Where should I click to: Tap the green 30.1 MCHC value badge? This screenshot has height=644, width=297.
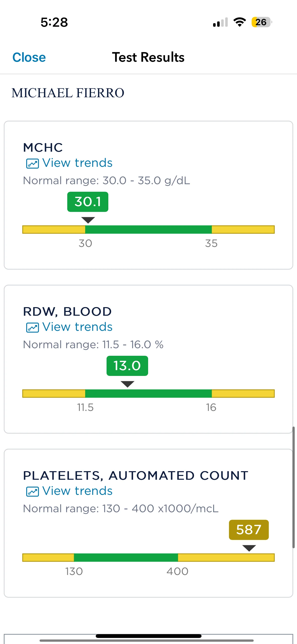tap(88, 202)
